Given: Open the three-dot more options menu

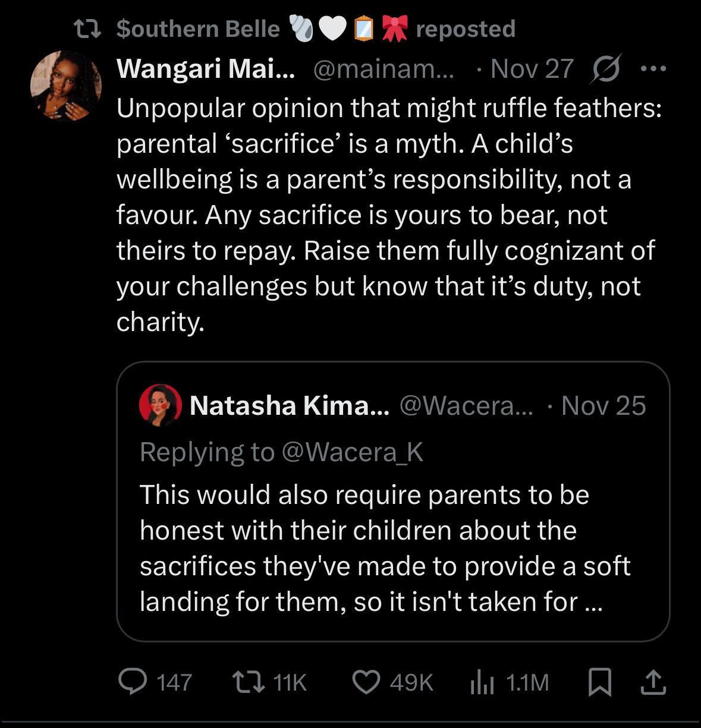Looking at the screenshot, I should coord(653,69).
